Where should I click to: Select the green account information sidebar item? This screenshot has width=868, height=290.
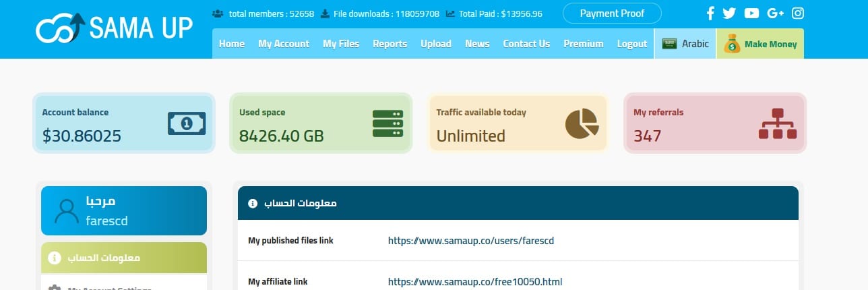124,258
